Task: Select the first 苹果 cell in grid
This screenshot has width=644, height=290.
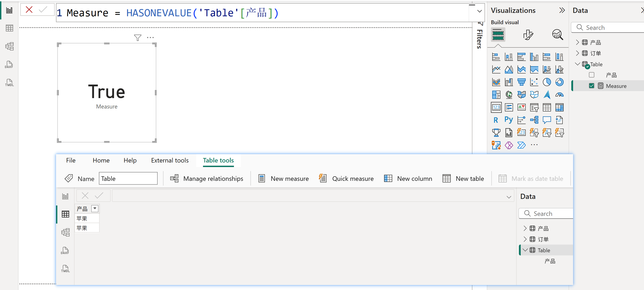Action: click(87, 218)
